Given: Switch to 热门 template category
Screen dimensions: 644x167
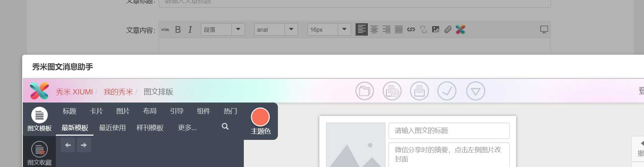Looking at the screenshot, I should pyautogui.click(x=230, y=111).
